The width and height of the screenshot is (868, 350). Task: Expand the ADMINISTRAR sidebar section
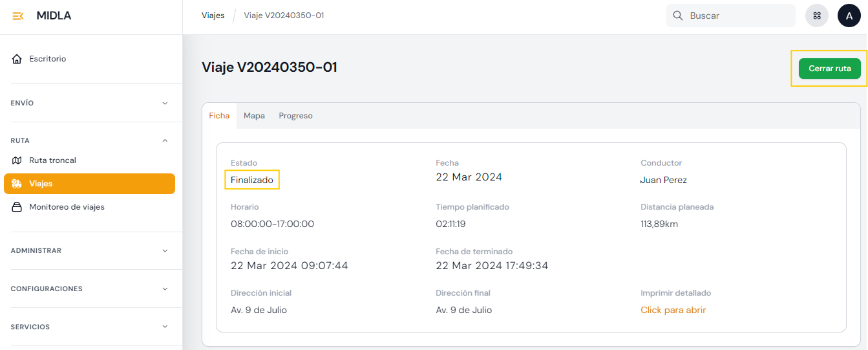pyautogui.click(x=165, y=250)
